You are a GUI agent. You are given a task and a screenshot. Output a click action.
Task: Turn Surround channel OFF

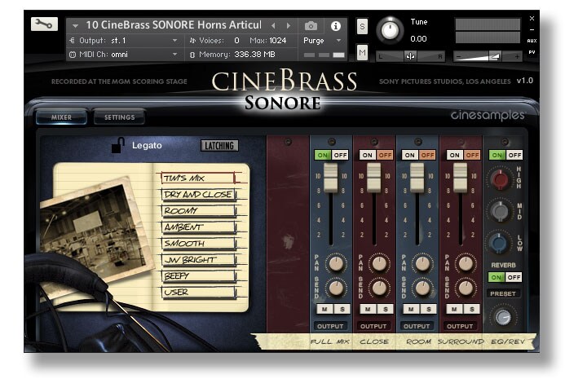pyautogui.click(x=472, y=155)
